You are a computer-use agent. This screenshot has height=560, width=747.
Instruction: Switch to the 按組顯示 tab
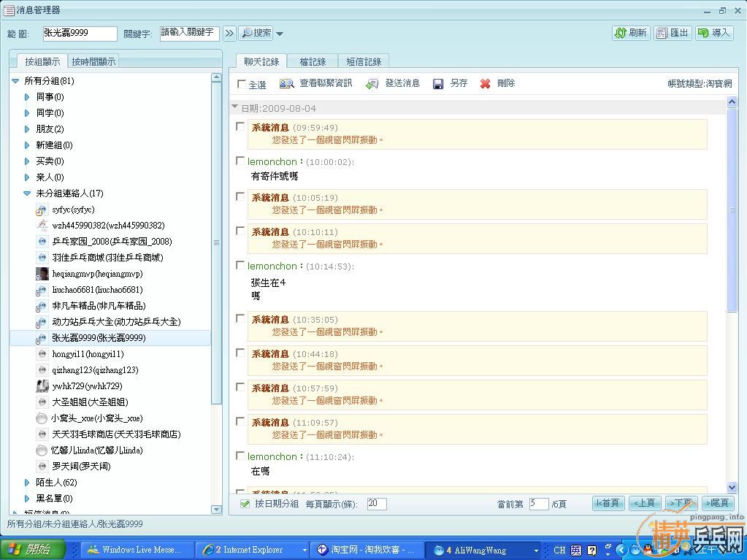point(42,61)
